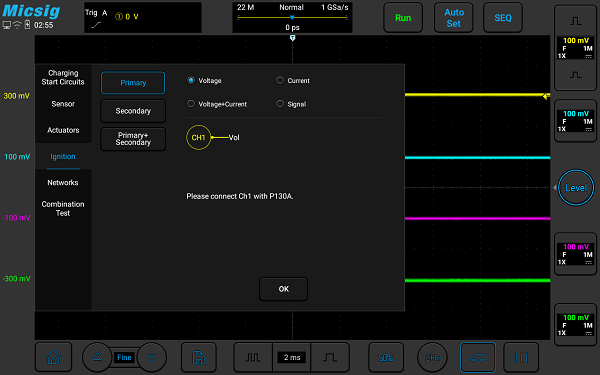Tap the 1 GSa/s sample rate text
This screenshot has width=600, height=375.
334,7
